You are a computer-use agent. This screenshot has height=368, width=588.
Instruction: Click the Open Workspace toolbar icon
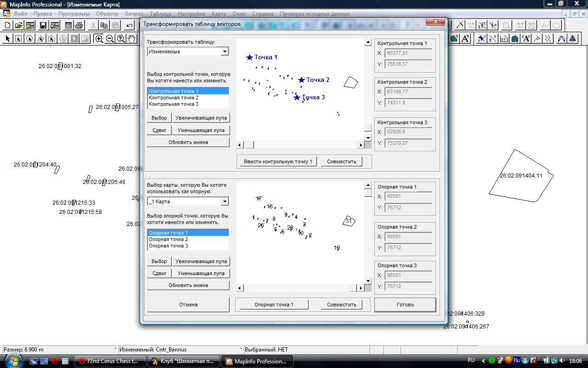30,25
